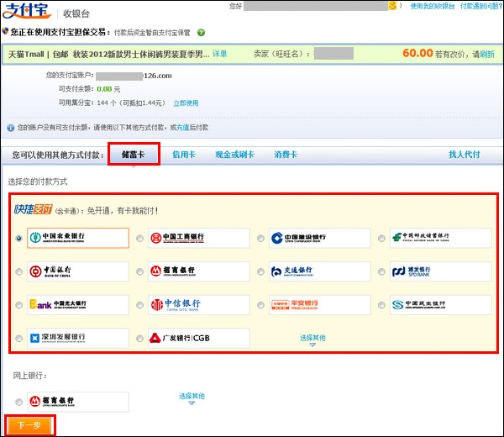Open the 详单 order details link

click(x=220, y=54)
